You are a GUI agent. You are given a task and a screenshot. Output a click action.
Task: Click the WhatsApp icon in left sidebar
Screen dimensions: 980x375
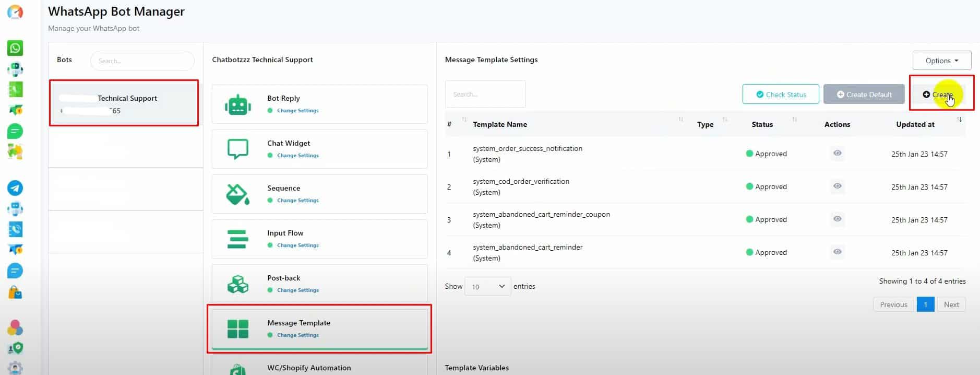click(x=15, y=48)
